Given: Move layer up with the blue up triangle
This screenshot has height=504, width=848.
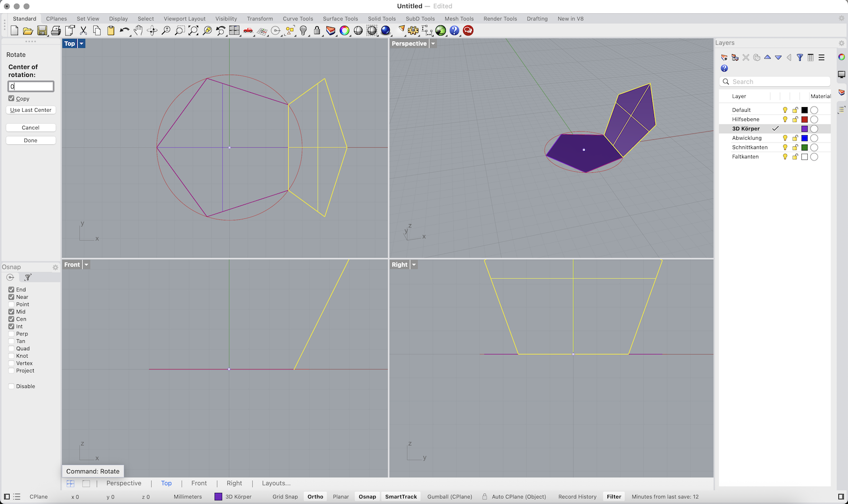Looking at the screenshot, I should coord(767,57).
